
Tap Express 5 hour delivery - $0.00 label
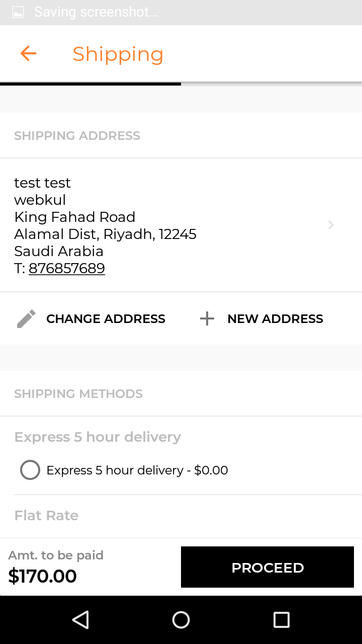pos(137,470)
